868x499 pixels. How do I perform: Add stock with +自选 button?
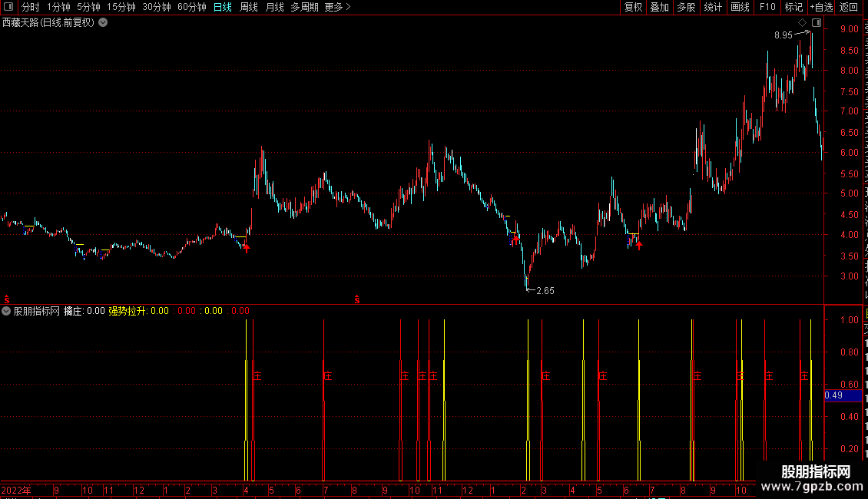tap(821, 7)
